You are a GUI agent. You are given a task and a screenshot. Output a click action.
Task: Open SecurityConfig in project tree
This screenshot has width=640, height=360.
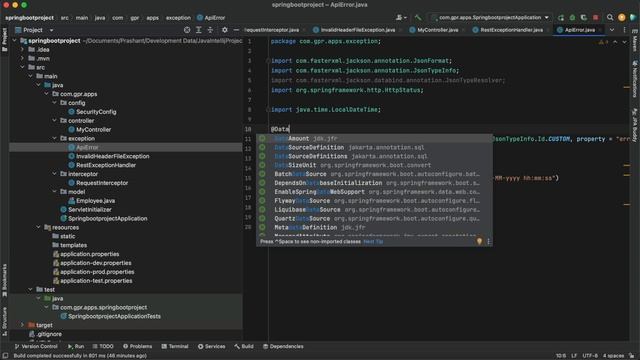[x=96, y=112]
